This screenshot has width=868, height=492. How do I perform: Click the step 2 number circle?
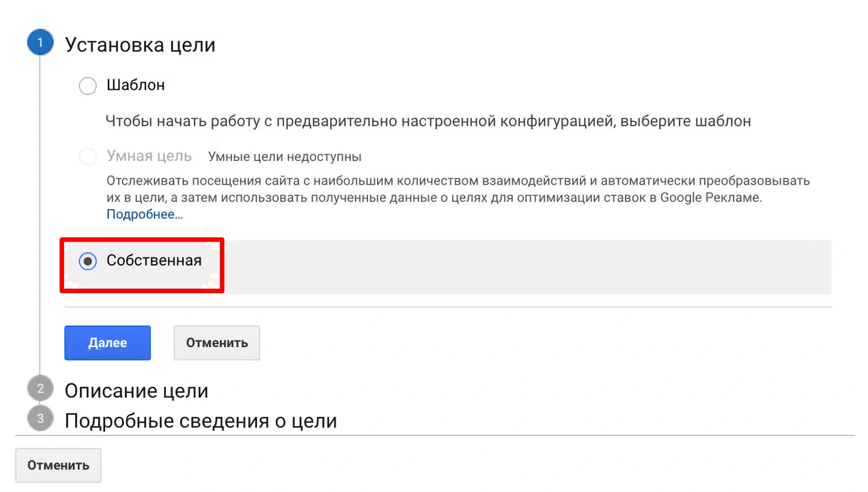pyautogui.click(x=40, y=388)
